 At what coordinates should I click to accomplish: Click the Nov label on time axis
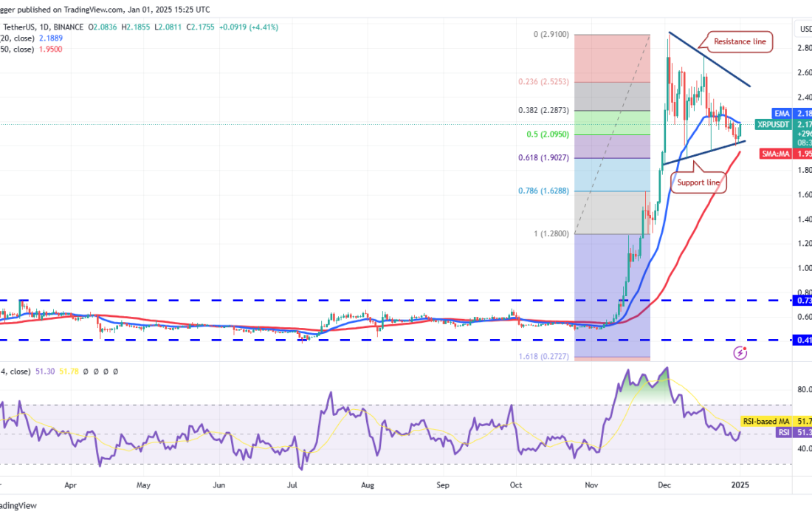coord(592,486)
